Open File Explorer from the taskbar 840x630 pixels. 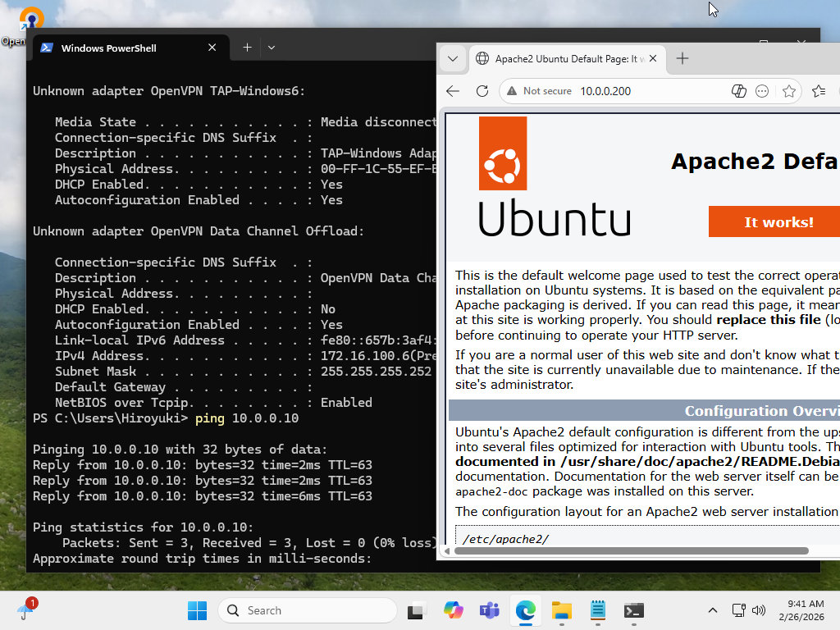pyautogui.click(x=561, y=610)
